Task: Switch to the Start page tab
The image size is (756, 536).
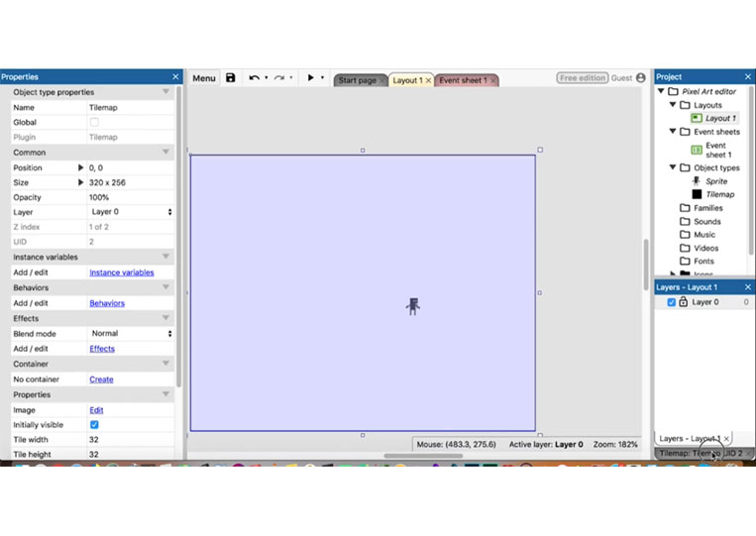Action: coord(357,80)
